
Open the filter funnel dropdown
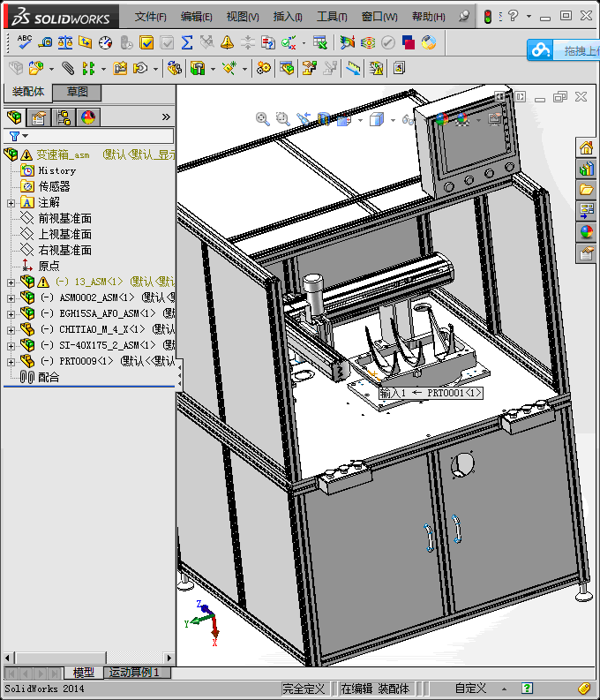(18, 136)
